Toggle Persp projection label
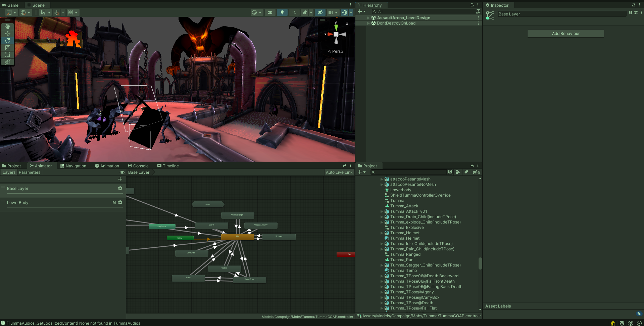 pyautogui.click(x=336, y=51)
